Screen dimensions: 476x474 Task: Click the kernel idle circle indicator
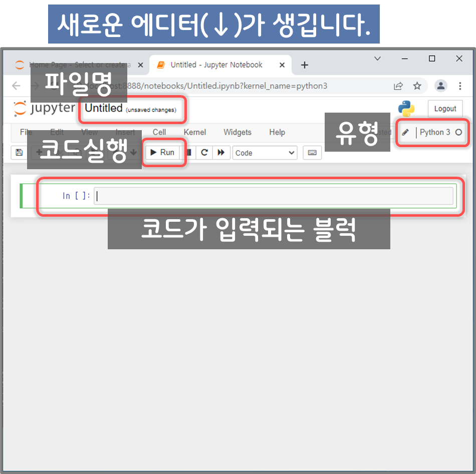[x=458, y=132]
